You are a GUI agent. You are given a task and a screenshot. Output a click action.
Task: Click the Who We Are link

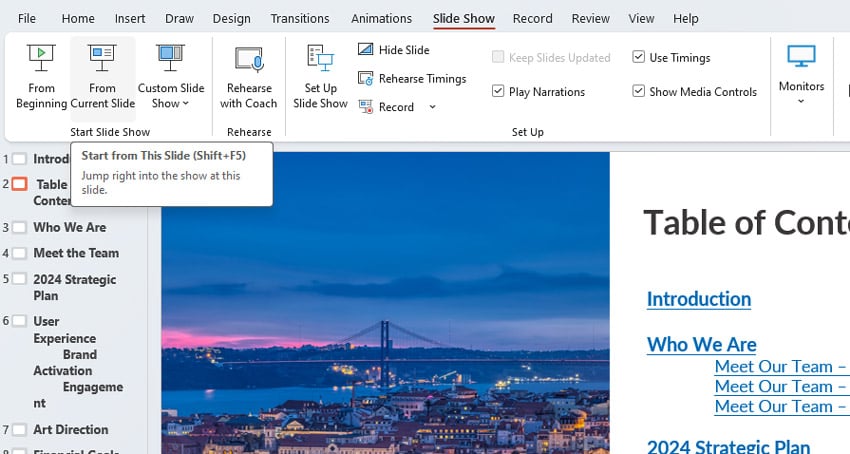(701, 345)
